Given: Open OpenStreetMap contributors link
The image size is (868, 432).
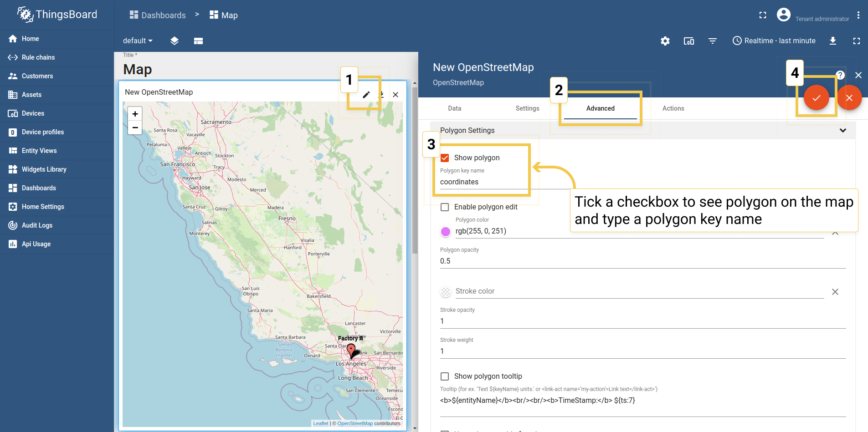Looking at the screenshot, I should 355,423.
